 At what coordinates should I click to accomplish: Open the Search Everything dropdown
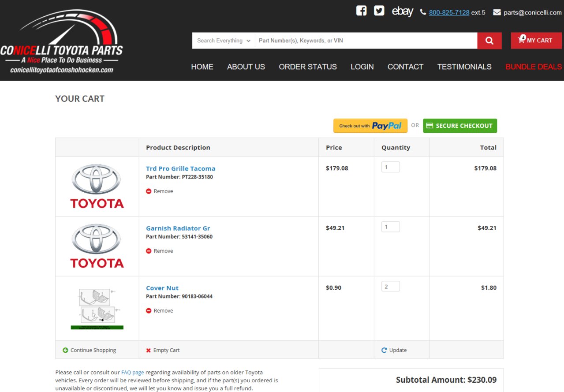click(x=224, y=41)
